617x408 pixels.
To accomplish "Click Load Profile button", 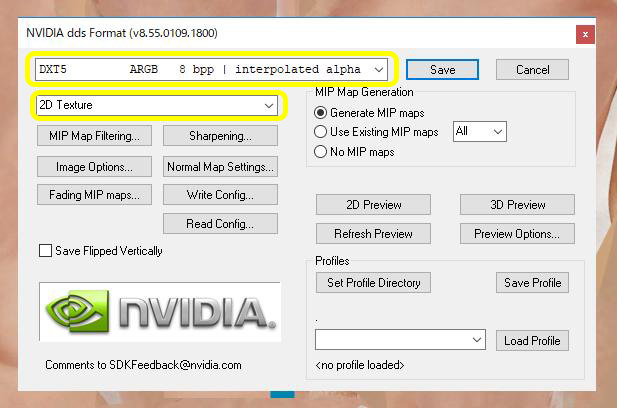I will pos(532,340).
